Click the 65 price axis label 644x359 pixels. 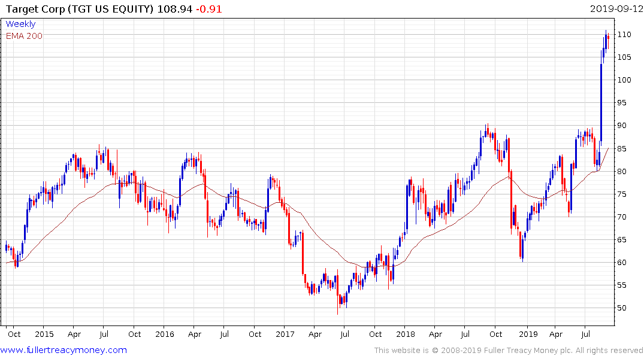click(x=622, y=239)
